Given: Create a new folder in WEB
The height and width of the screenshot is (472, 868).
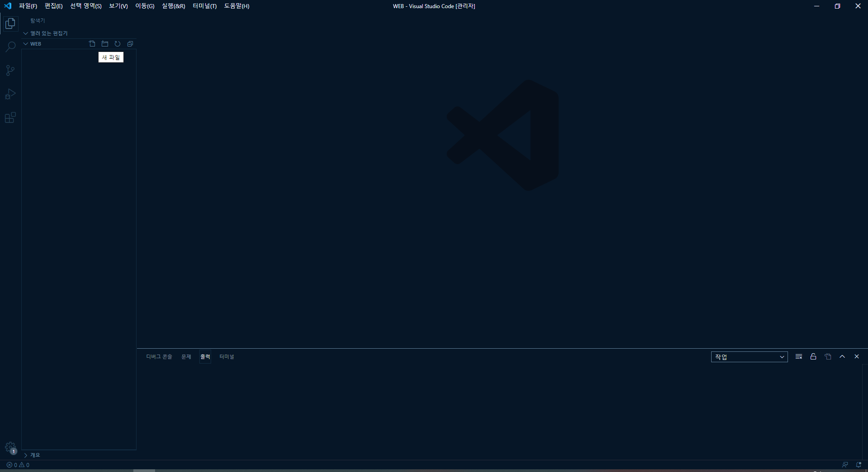Looking at the screenshot, I should tap(105, 44).
